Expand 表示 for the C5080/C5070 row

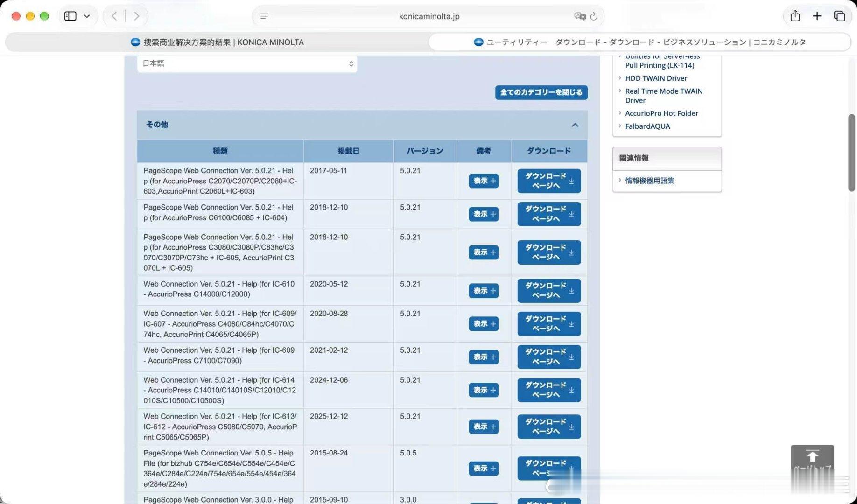point(484,427)
